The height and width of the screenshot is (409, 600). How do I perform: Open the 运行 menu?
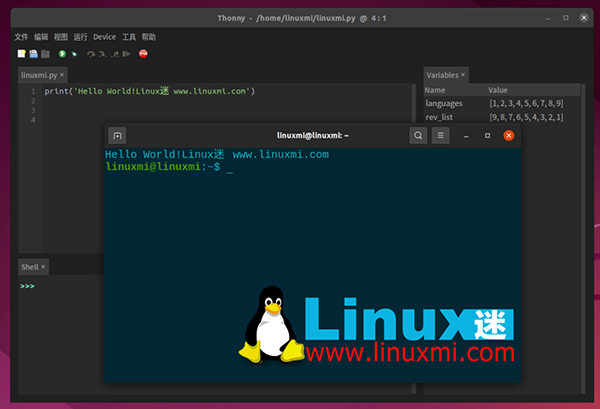click(x=80, y=37)
